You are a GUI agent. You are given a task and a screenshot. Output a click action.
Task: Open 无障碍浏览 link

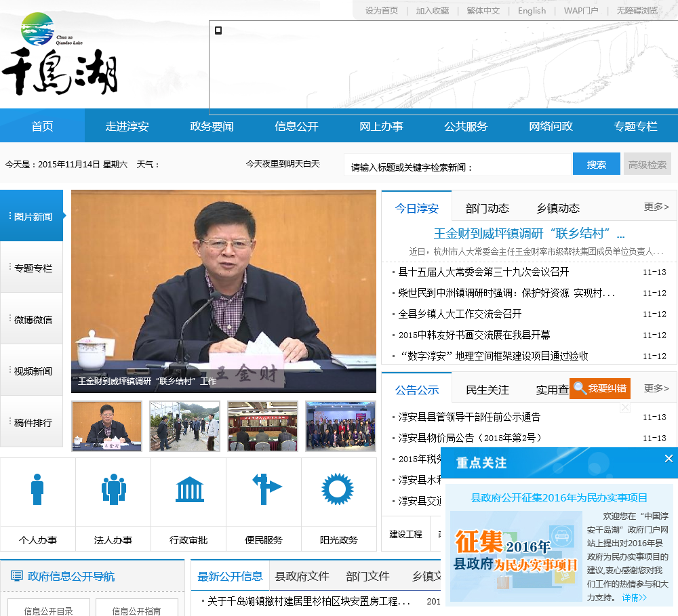637,10
